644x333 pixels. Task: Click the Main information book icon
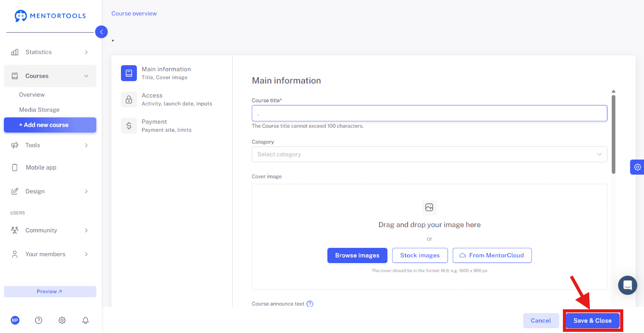129,73
